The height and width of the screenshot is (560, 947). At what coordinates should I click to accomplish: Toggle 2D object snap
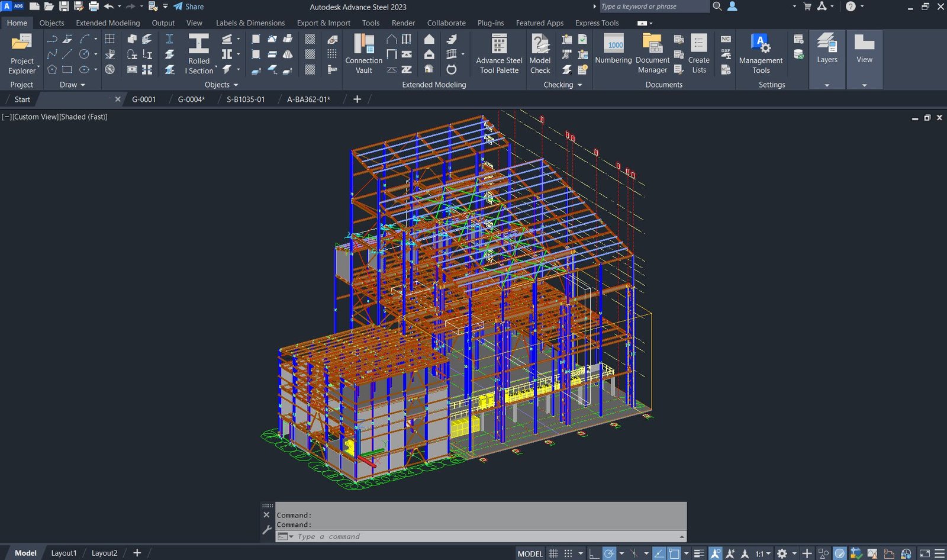click(x=674, y=553)
